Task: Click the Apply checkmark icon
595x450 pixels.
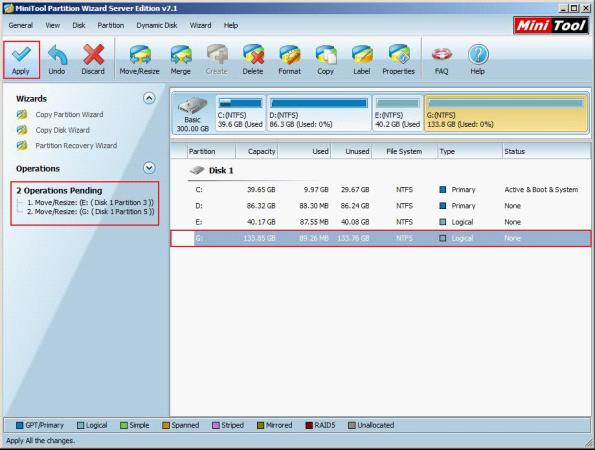Action: [x=21, y=55]
